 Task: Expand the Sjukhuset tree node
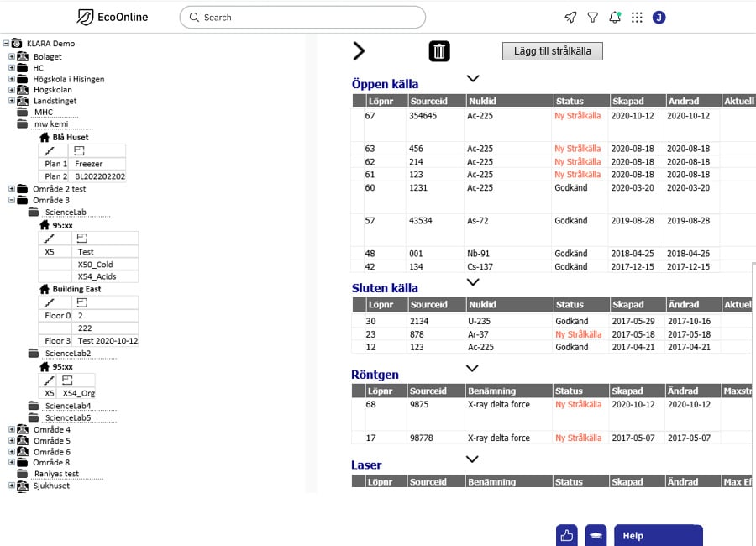coord(12,486)
